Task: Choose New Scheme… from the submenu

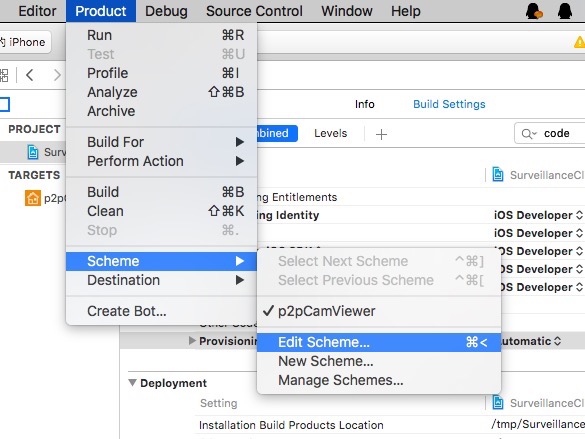Action: (x=379, y=361)
